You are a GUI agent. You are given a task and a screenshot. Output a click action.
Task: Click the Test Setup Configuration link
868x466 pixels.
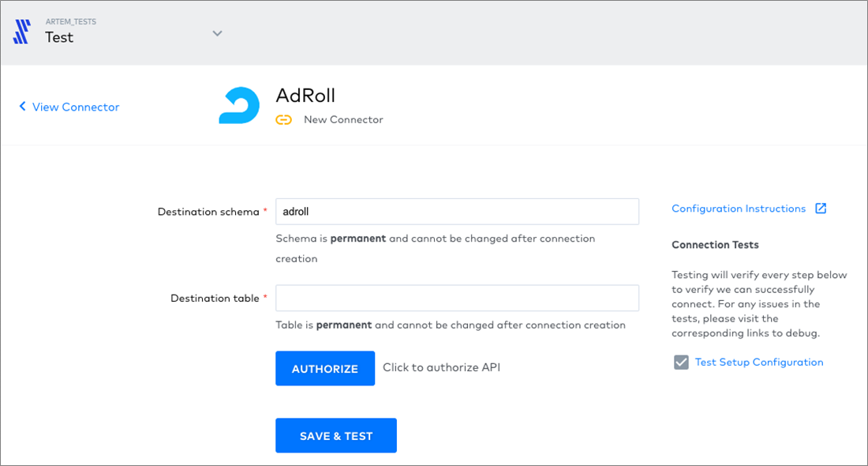tap(759, 362)
